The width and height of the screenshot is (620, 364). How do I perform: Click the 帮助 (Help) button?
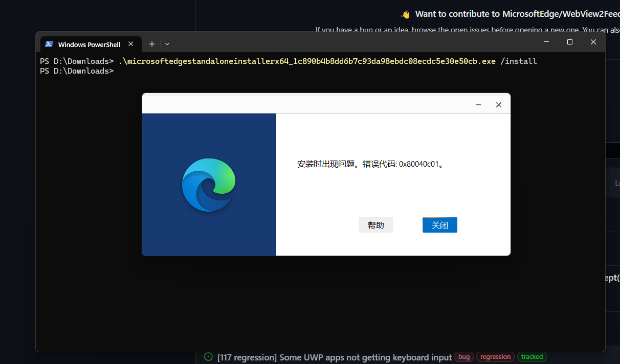375,225
